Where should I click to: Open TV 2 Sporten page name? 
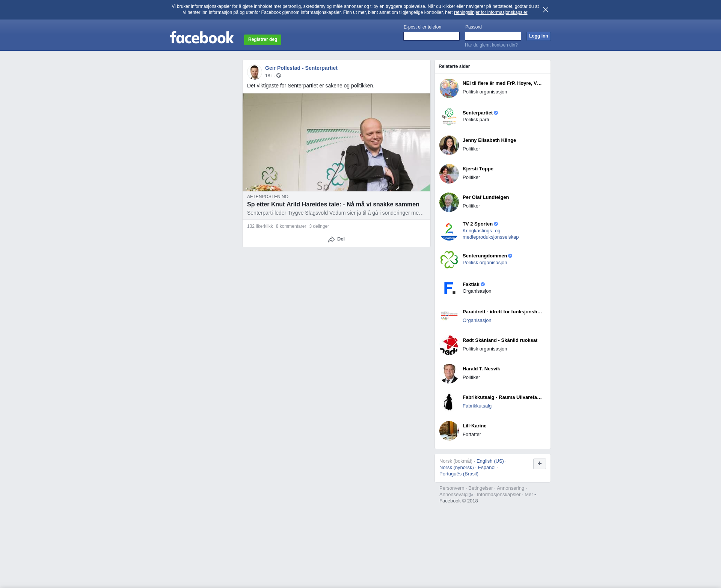tap(478, 224)
